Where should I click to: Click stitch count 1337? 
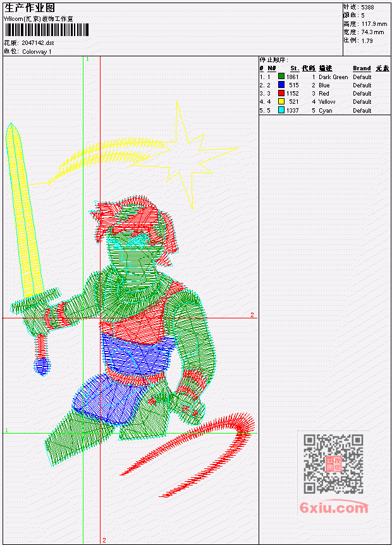tap(292, 111)
